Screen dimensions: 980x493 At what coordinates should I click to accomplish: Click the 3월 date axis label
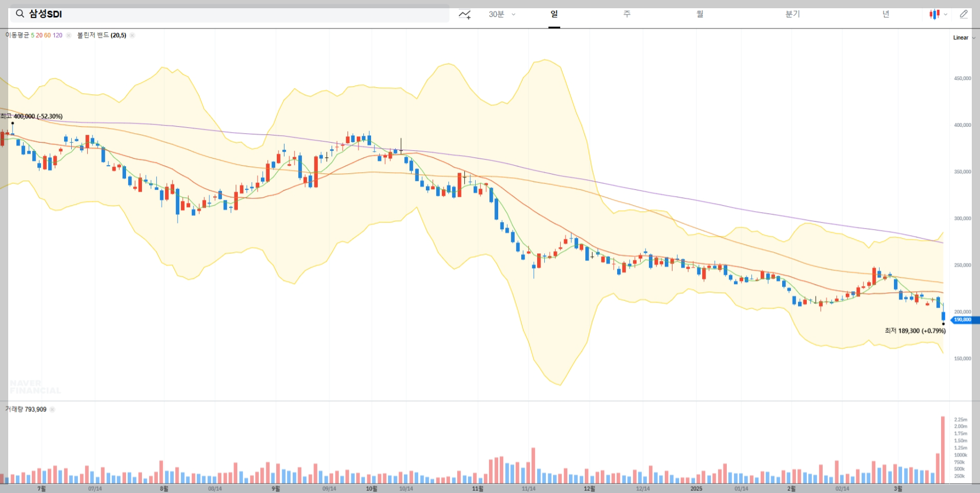[898, 489]
